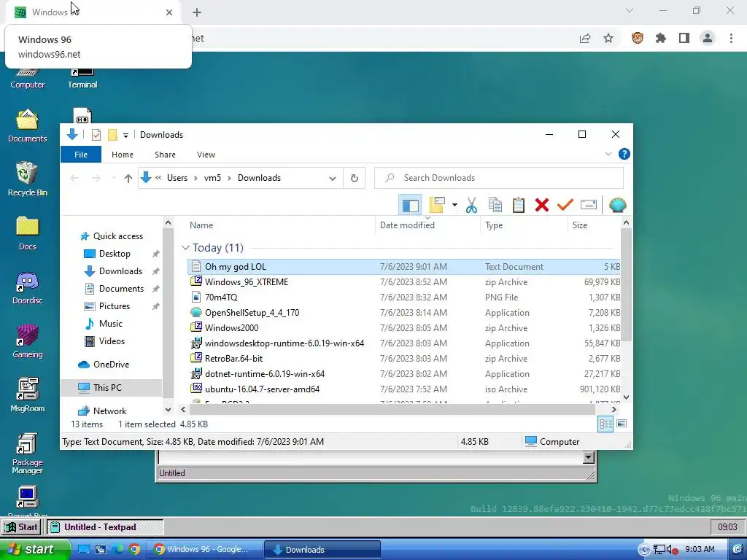
Task: Click vm5 in the address breadcrumb
Action: tap(212, 178)
